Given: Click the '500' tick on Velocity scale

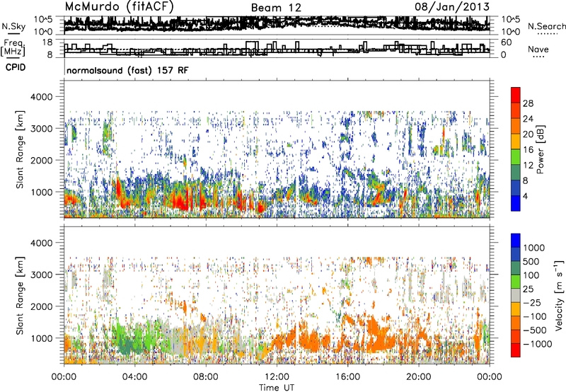Looking at the screenshot, I should tap(531, 261).
